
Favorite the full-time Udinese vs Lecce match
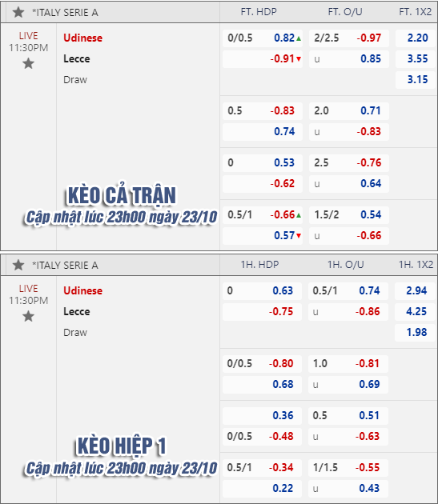pos(28,63)
